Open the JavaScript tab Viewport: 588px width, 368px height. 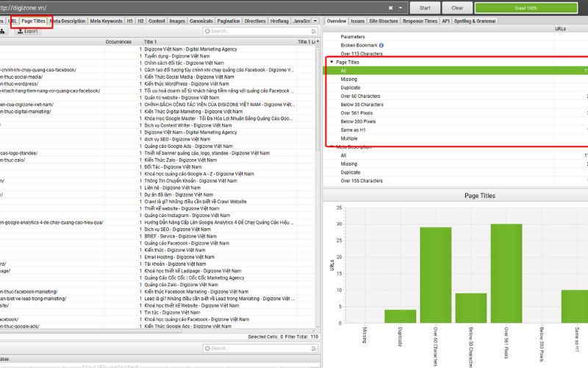click(x=301, y=21)
